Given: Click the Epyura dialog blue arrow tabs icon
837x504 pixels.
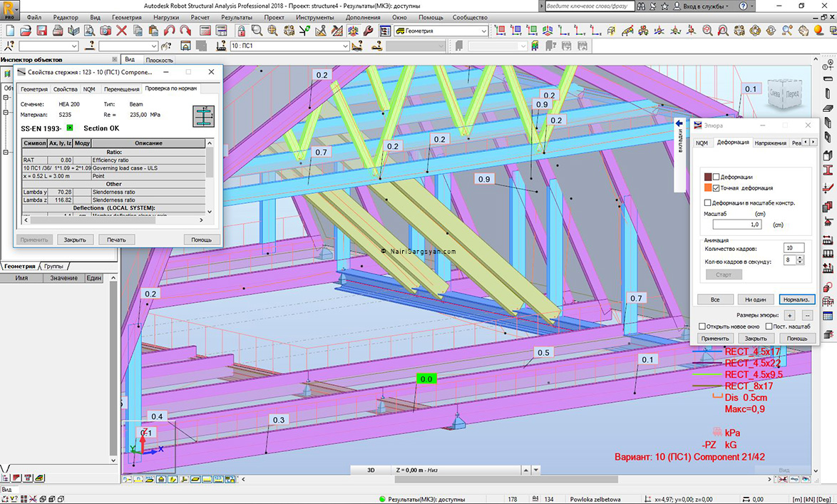Looking at the screenshot, I should point(679,123).
